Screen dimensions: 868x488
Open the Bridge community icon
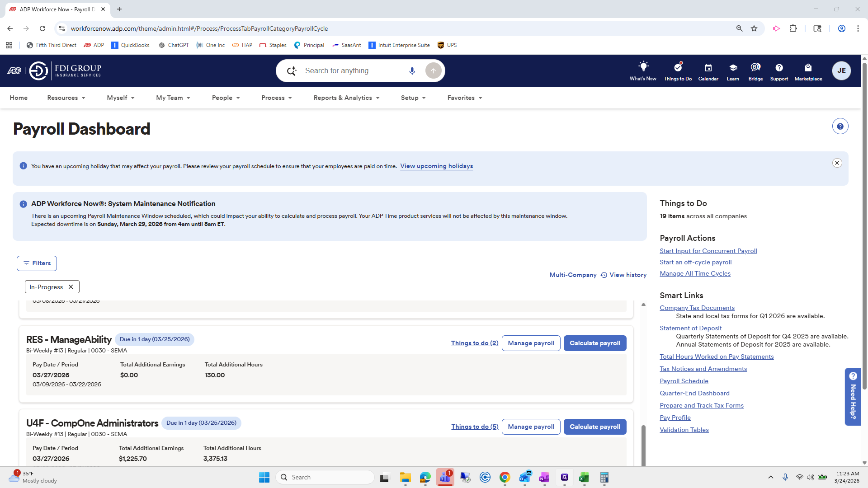pos(755,68)
